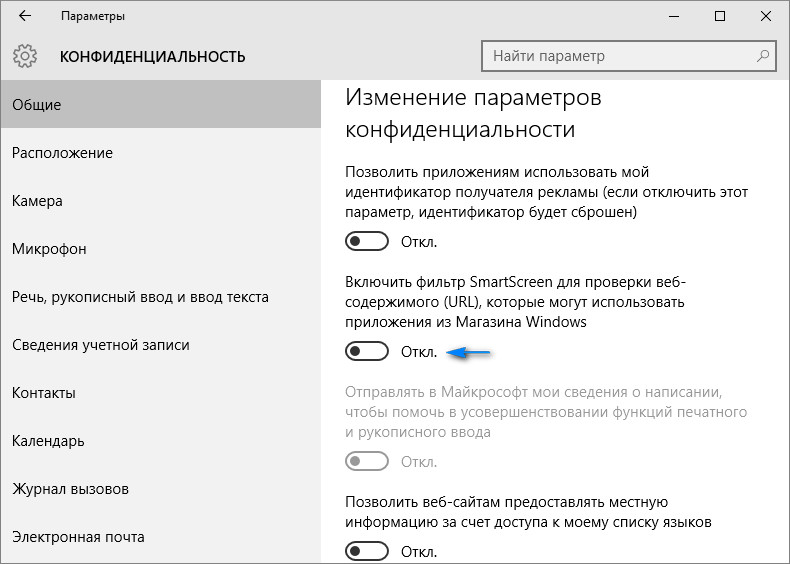Viewport: 790px width, 564px height.
Task: Click the search magnifier icon
Action: (763, 55)
